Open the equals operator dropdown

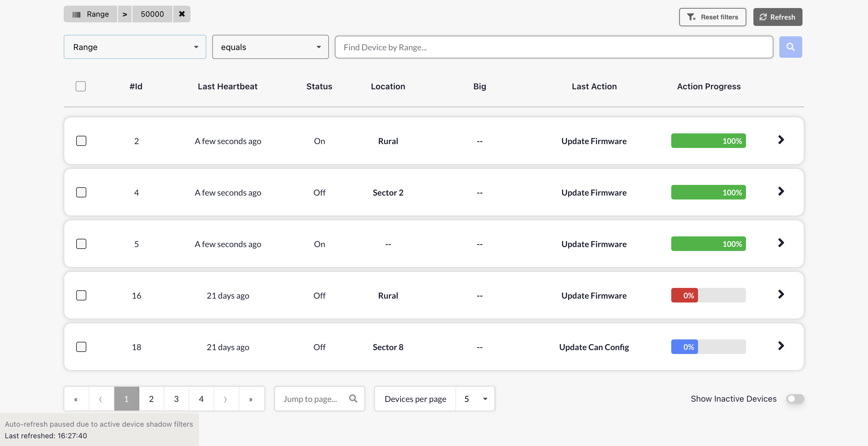point(270,47)
